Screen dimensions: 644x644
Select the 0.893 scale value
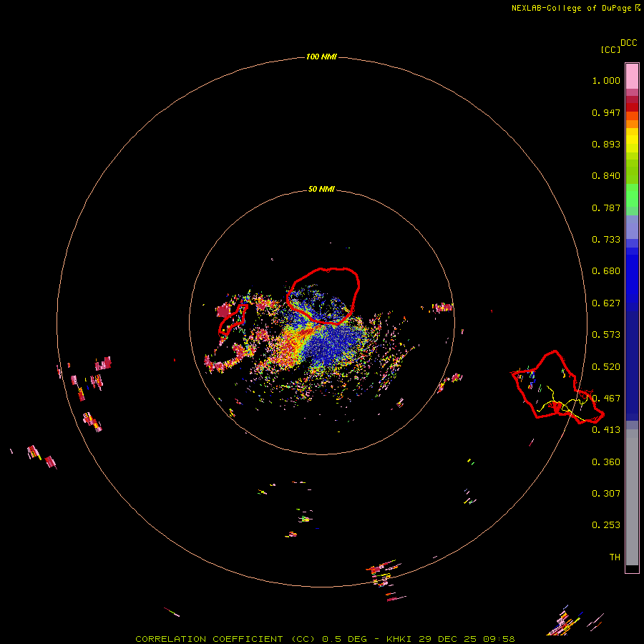606,144
